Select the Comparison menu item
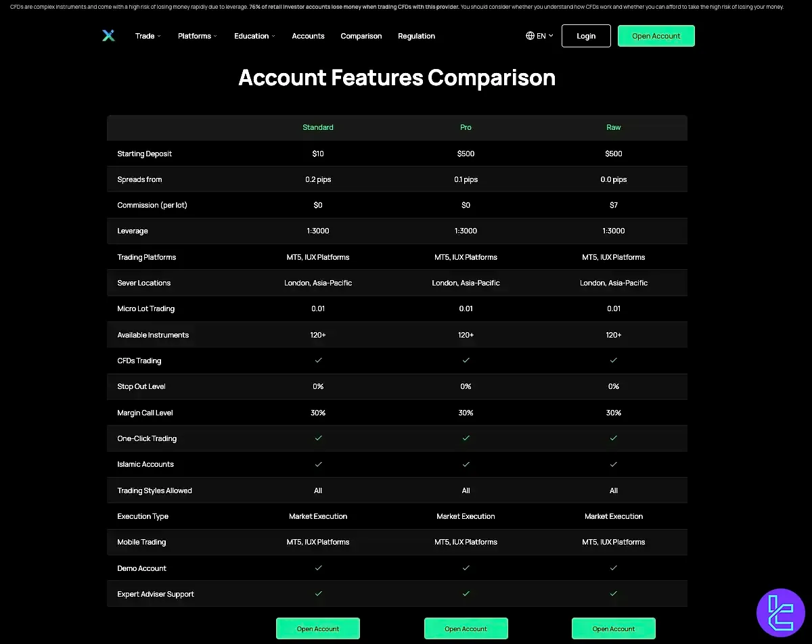The width and height of the screenshot is (812, 644). point(361,36)
